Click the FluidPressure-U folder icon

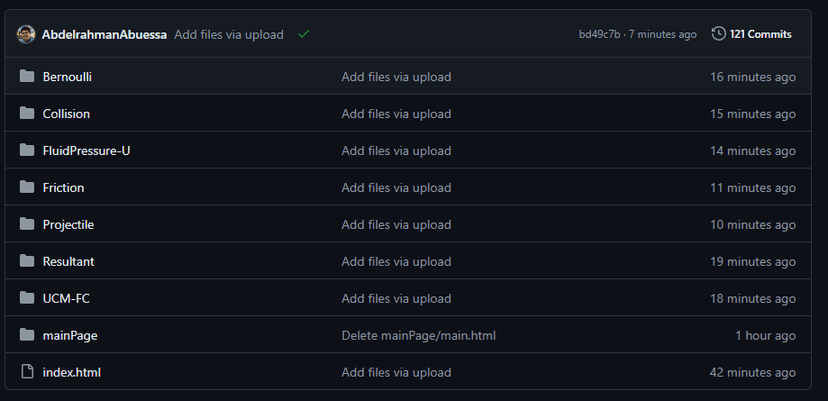[x=27, y=151]
